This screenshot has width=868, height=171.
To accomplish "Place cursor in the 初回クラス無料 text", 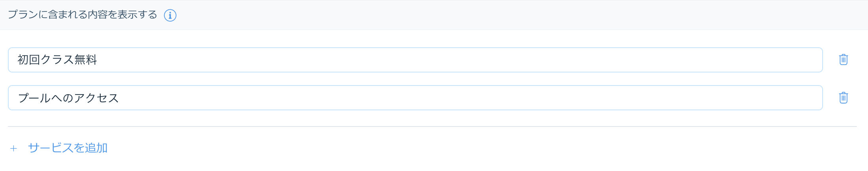I will point(58,60).
